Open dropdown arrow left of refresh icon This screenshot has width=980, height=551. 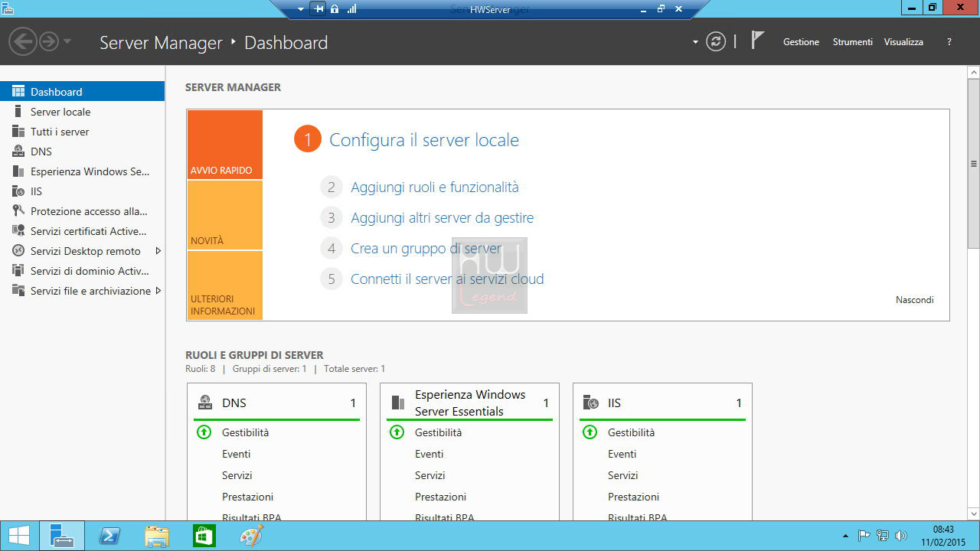tap(695, 42)
